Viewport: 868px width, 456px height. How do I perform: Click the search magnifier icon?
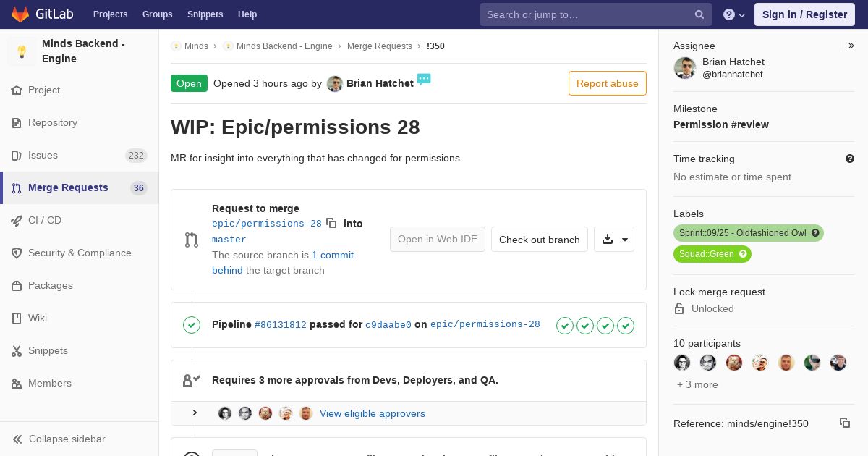pos(699,14)
